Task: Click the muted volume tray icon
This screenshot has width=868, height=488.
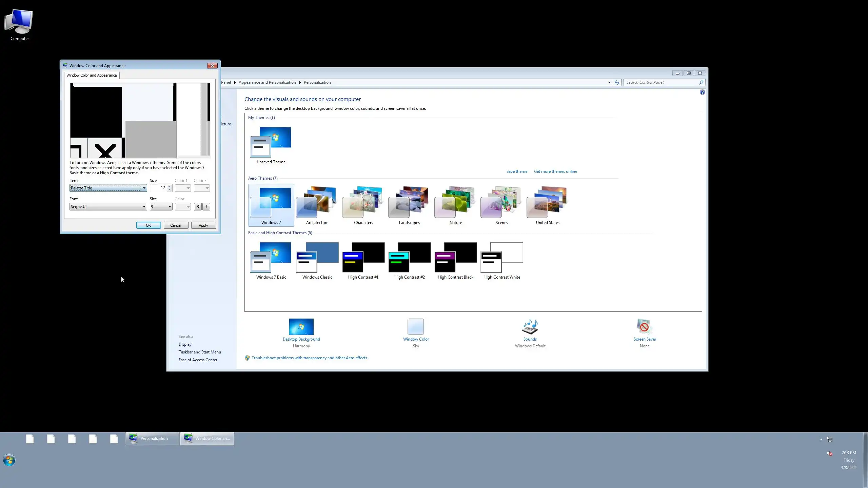Action: pos(829,453)
